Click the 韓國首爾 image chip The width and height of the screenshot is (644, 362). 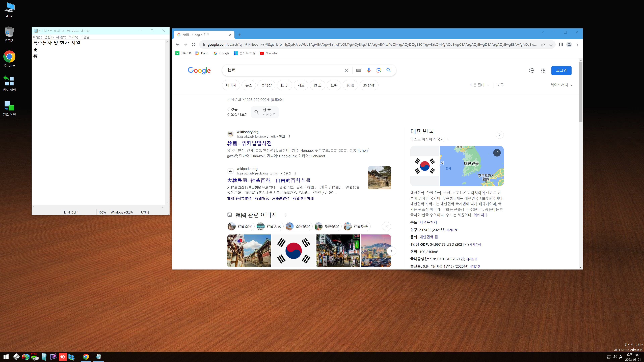click(x=241, y=226)
